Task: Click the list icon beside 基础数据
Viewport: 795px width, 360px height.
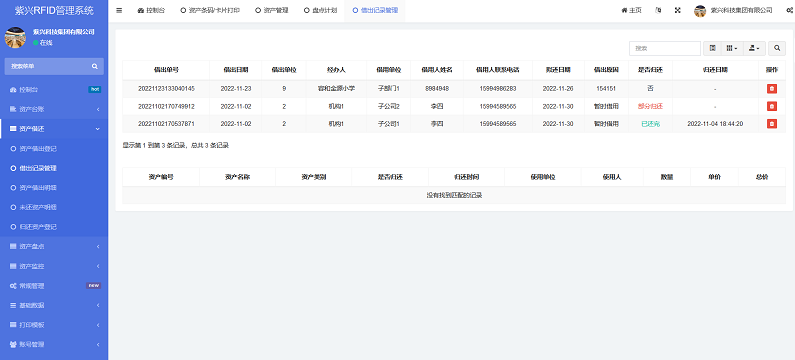Action: (x=13, y=306)
